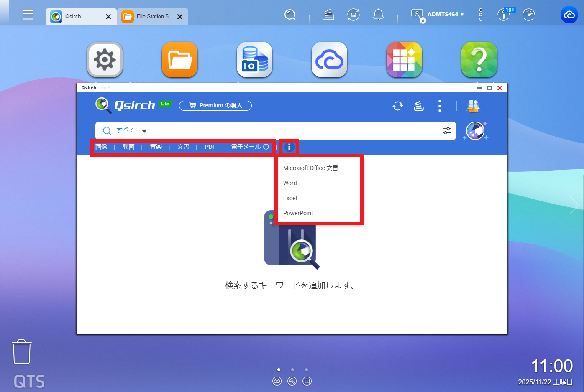
Task: Click the Premium の購入 button
Action: point(215,106)
